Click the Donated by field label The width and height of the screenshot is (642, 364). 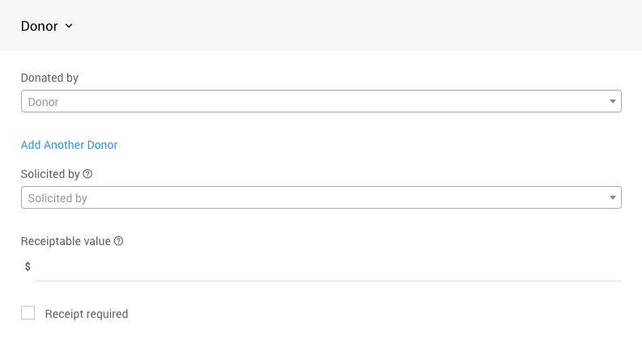[49, 78]
